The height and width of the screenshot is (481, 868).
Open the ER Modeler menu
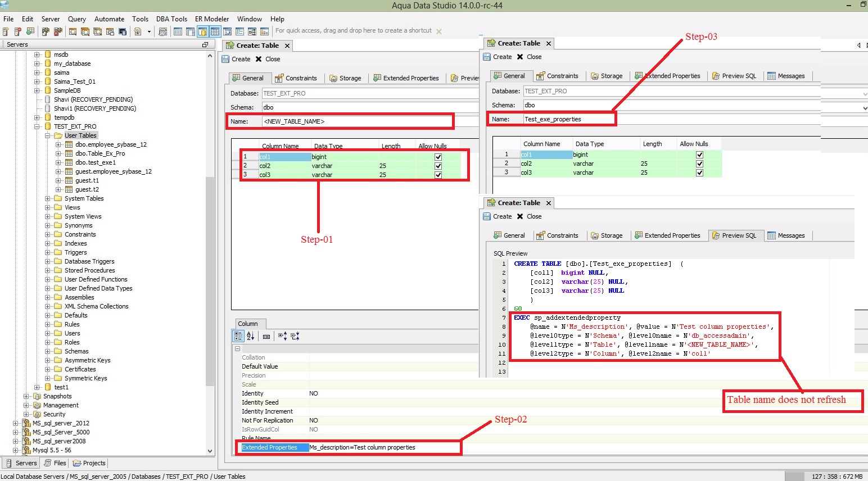point(212,19)
